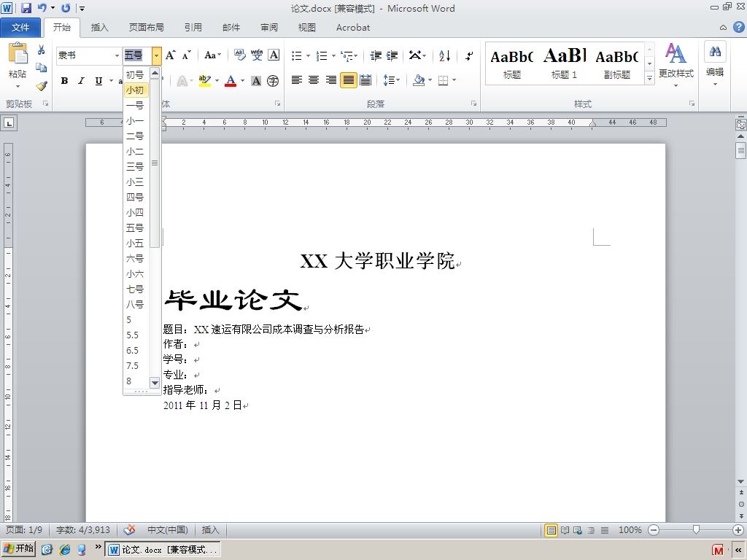
Task: Switch to the 引用 tab
Action: click(x=193, y=28)
